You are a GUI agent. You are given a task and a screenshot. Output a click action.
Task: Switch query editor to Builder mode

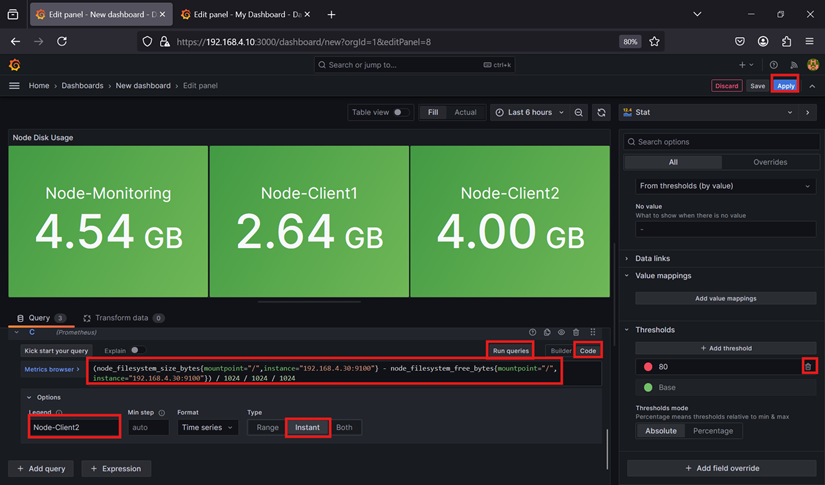[x=561, y=351]
